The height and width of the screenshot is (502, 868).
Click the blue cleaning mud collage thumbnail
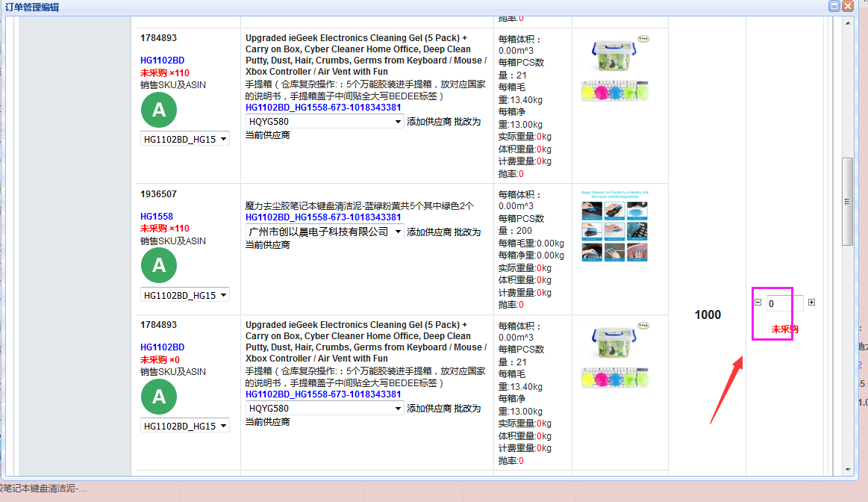pyautogui.click(x=614, y=226)
